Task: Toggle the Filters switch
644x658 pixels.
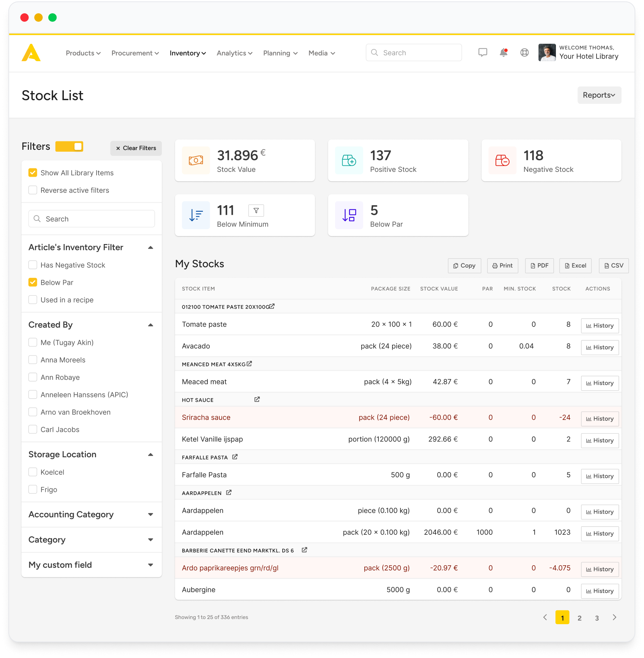Action: pyautogui.click(x=69, y=147)
